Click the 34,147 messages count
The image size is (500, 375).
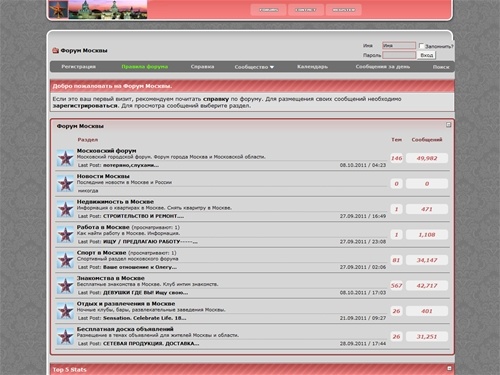tap(427, 260)
